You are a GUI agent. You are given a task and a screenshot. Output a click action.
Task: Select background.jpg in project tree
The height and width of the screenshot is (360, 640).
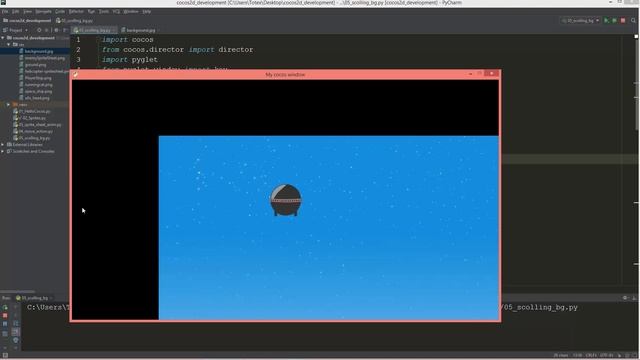pyautogui.click(x=39, y=51)
